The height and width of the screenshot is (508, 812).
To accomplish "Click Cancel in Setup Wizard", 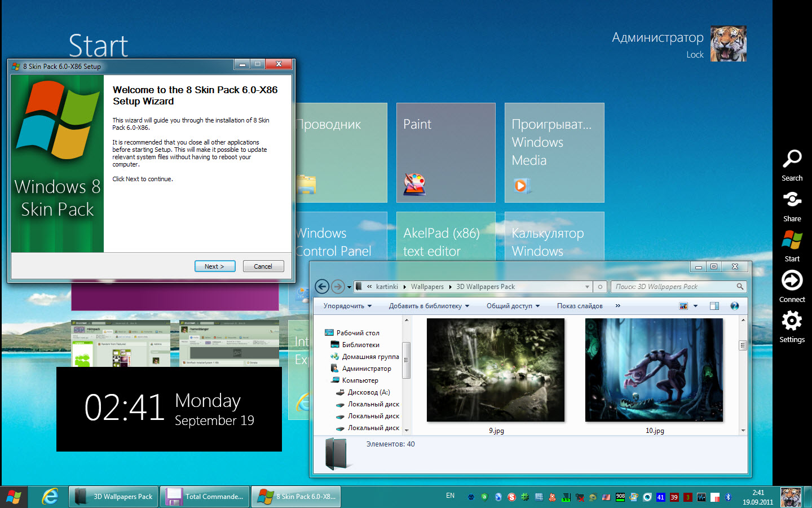I will pyautogui.click(x=263, y=266).
